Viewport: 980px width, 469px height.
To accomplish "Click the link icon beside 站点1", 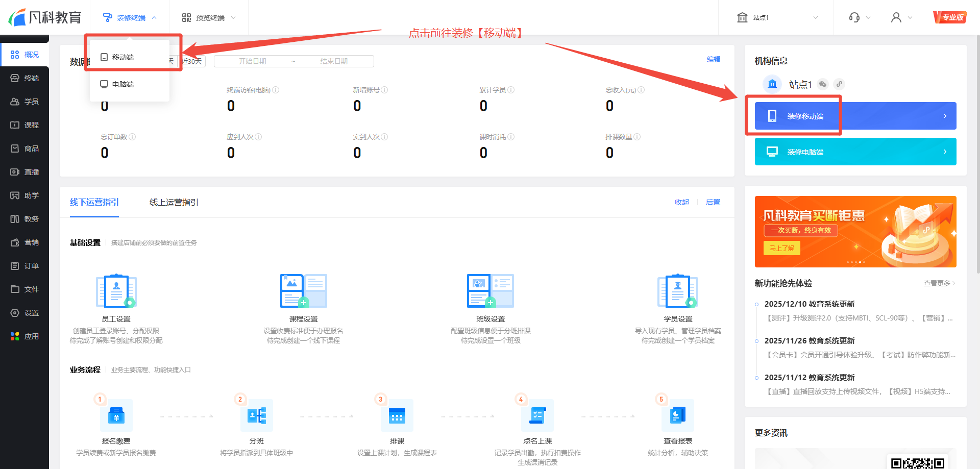I will [839, 84].
